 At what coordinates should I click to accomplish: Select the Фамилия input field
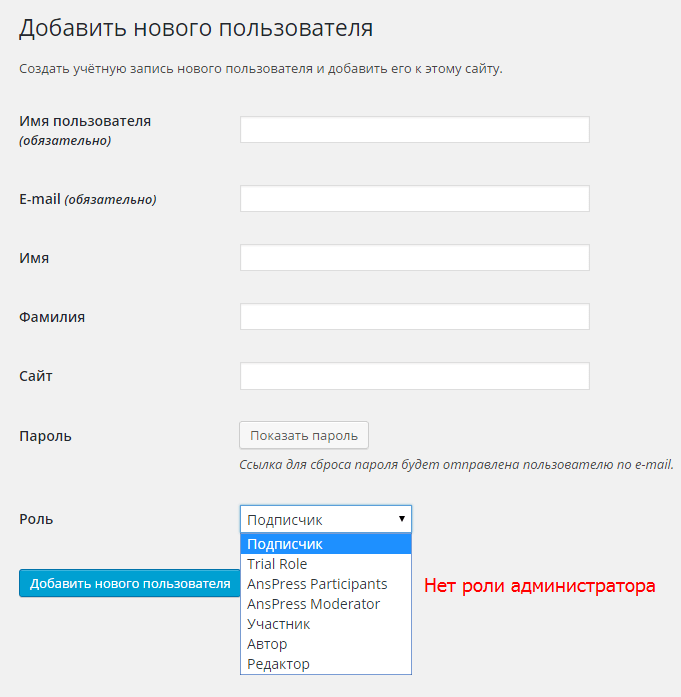tap(415, 316)
